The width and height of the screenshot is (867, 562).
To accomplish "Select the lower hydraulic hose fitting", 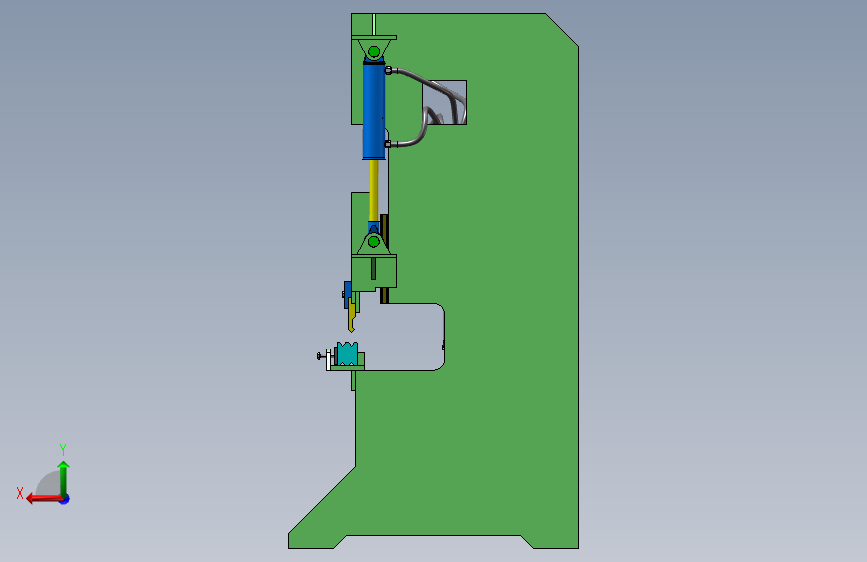I will coord(388,144).
